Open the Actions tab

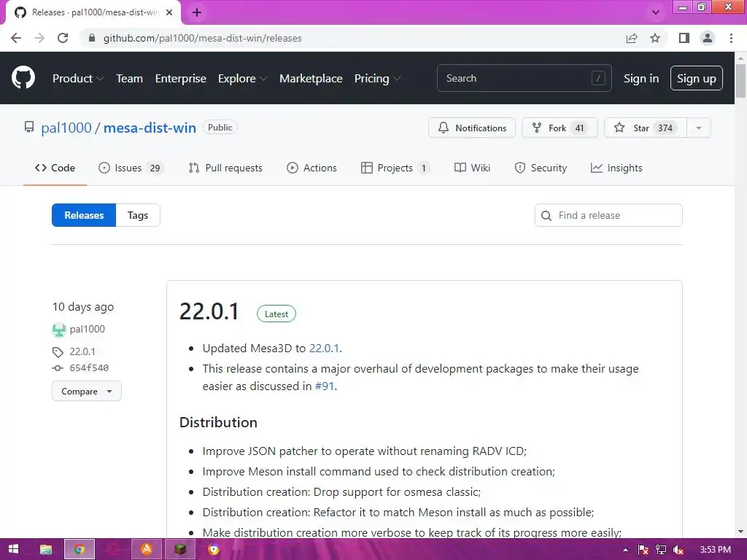tap(311, 168)
